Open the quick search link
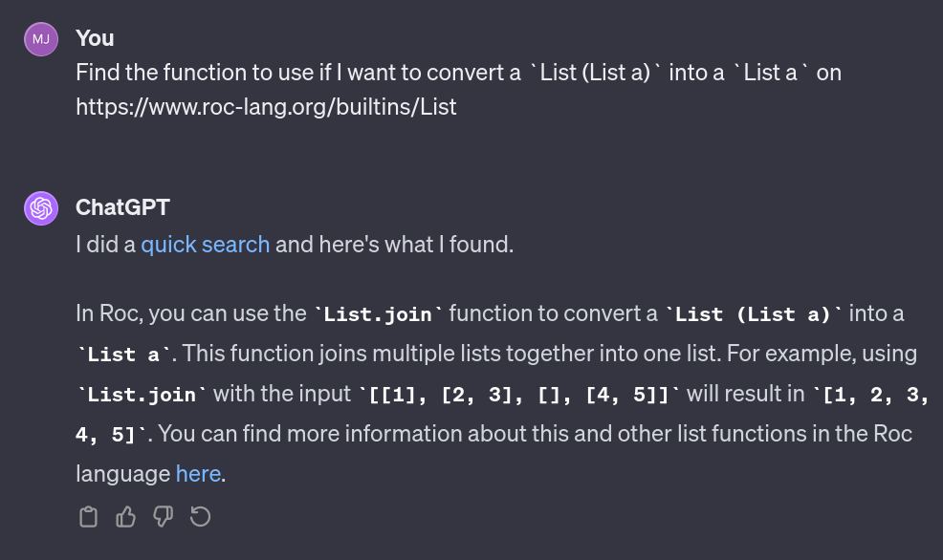 click(205, 245)
